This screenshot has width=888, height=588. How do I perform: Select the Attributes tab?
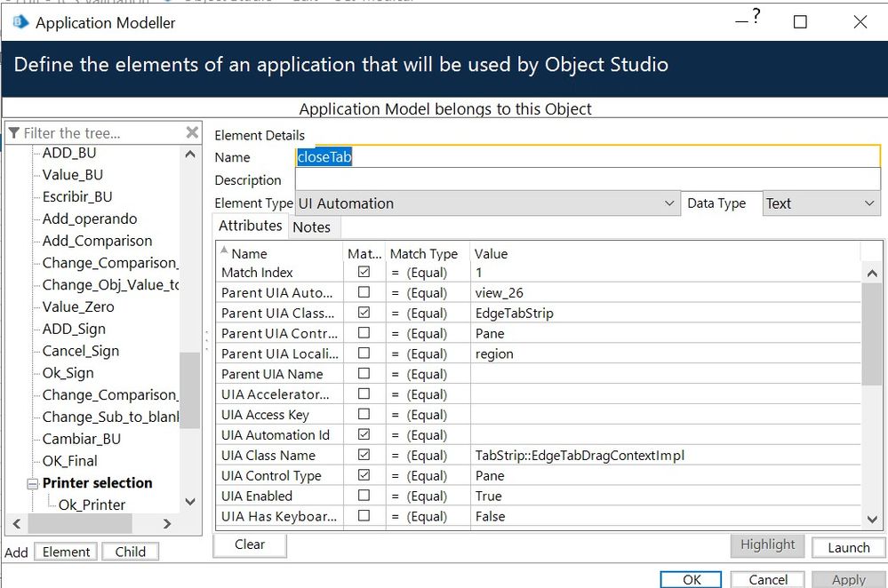click(251, 226)
